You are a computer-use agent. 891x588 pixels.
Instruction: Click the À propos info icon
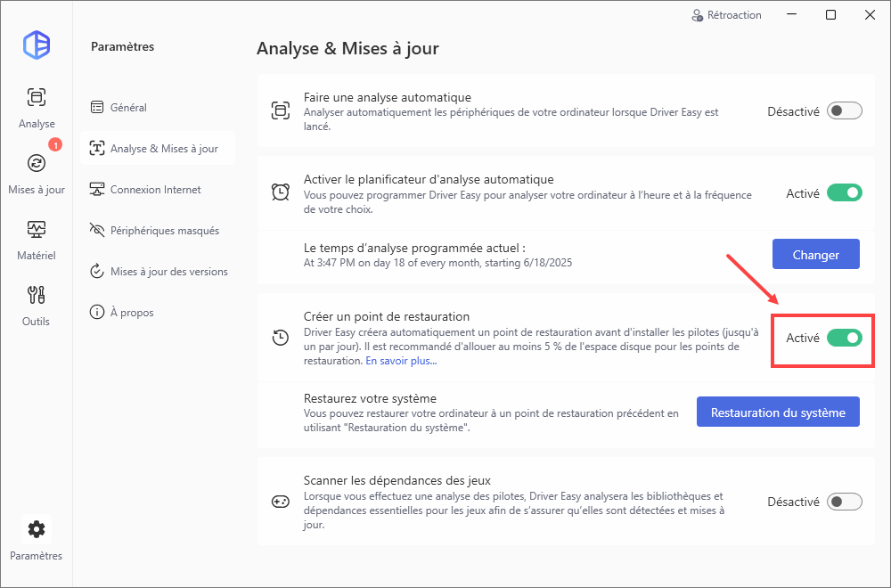tap(97, 312)
